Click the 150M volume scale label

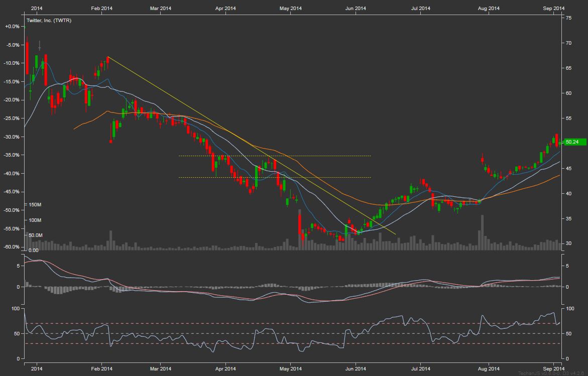coord(34,205)
